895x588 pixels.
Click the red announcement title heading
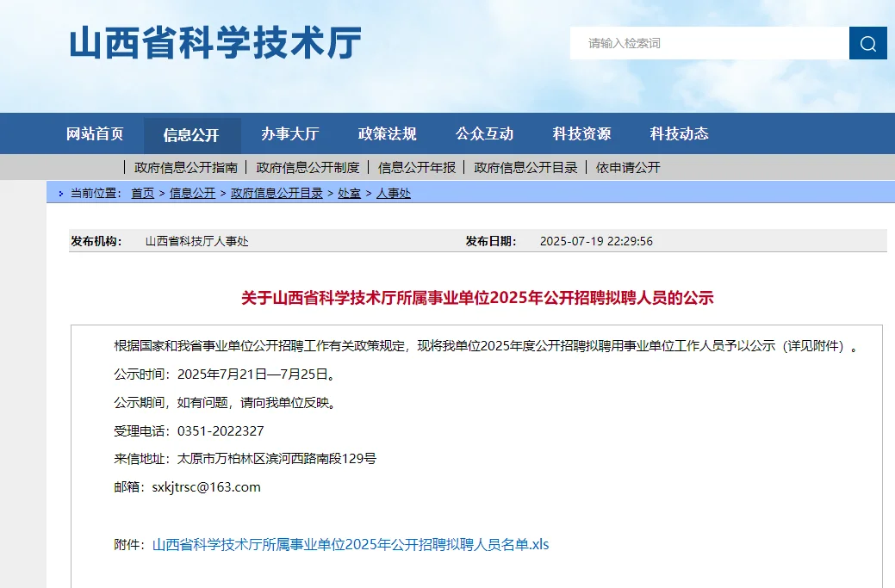pyautogui.click(x=477, y=298)
